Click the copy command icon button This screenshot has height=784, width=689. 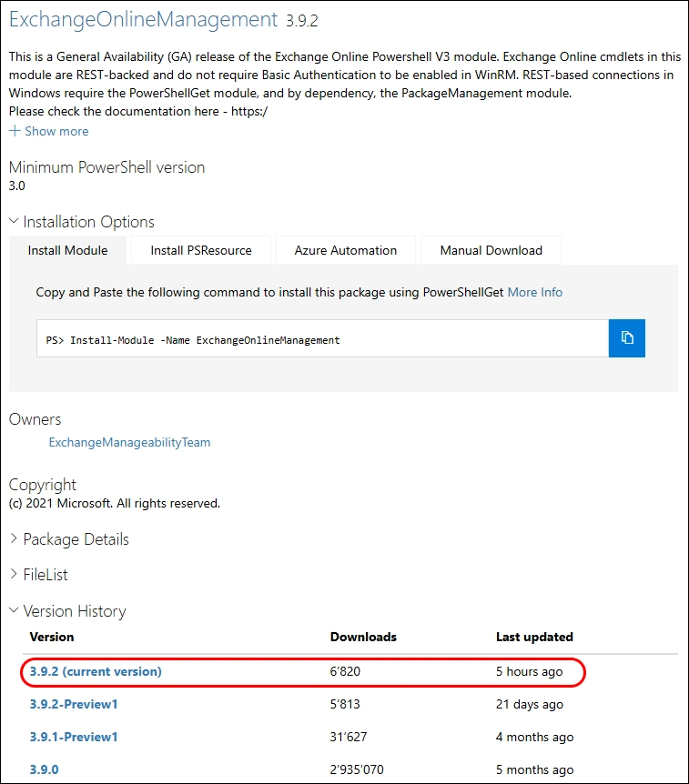(x=626, y=338)
